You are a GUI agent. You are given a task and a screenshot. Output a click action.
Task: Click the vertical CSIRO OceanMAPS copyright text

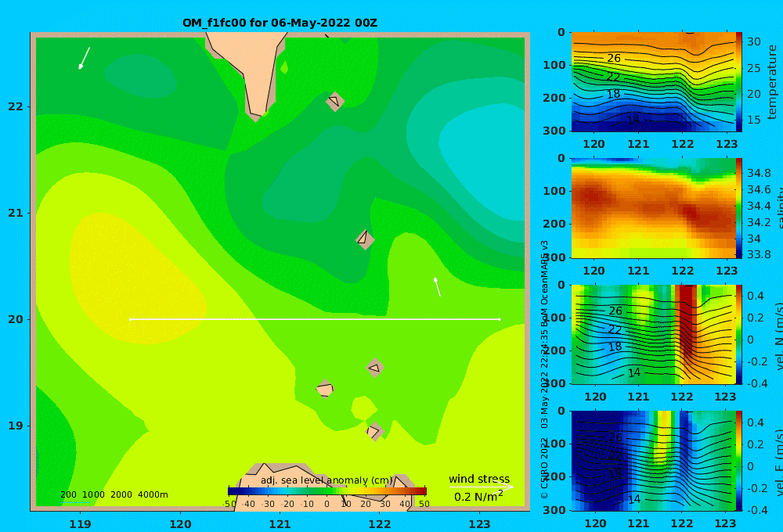[545, 369]
